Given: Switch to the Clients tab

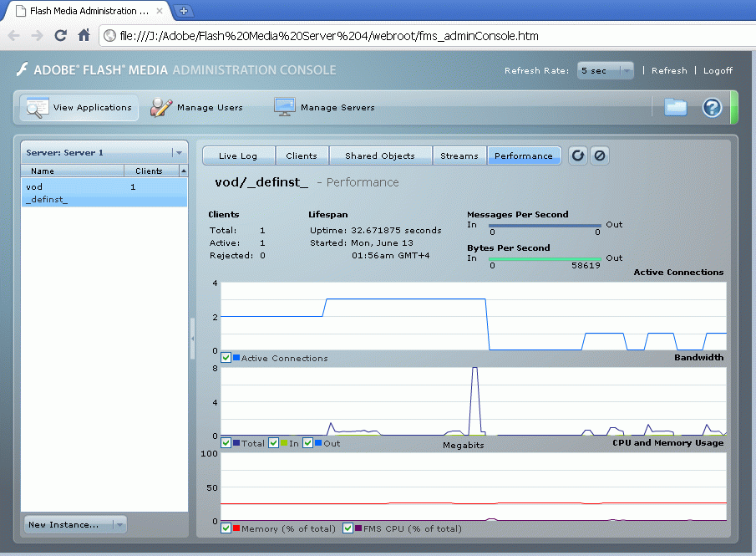Looking at the screenshot, I should [x=302, y=156].
